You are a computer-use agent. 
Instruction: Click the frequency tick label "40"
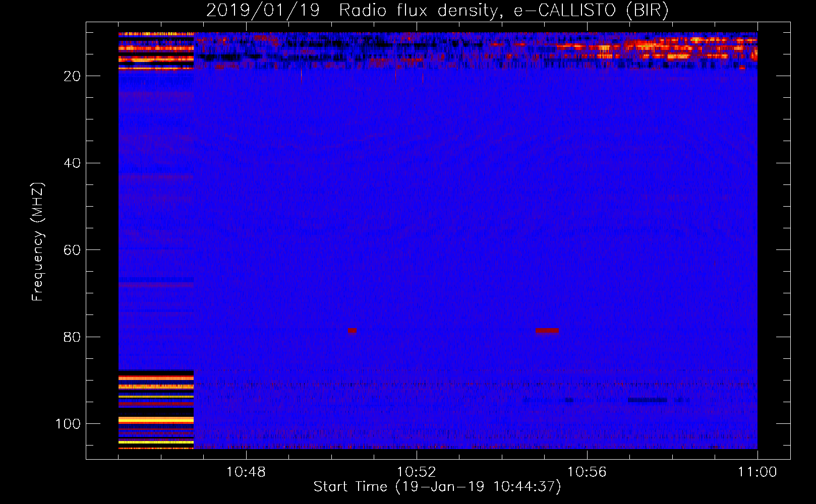click(72, 163)
